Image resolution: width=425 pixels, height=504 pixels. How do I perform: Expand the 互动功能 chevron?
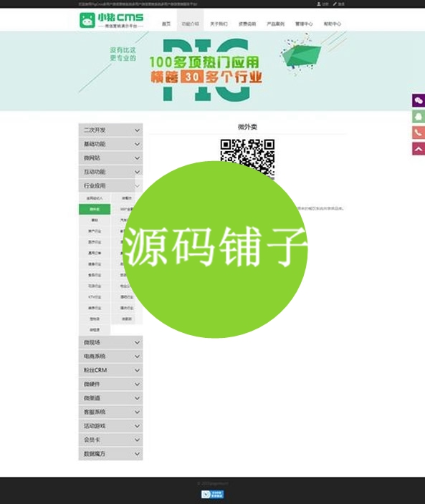click(137, 172)
